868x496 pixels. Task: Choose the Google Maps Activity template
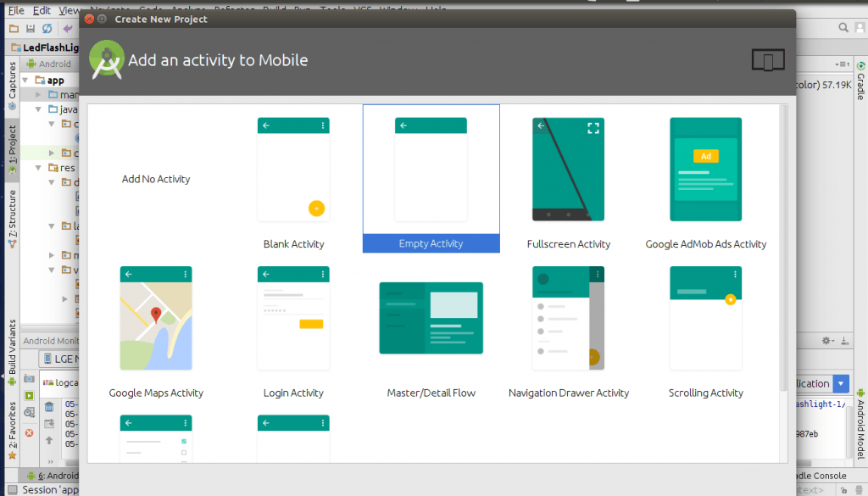(x=156, y=332)
